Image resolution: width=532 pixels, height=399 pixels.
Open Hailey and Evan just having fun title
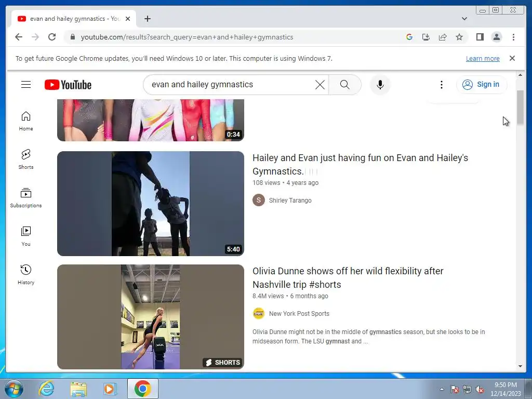(x=360, y=165)
